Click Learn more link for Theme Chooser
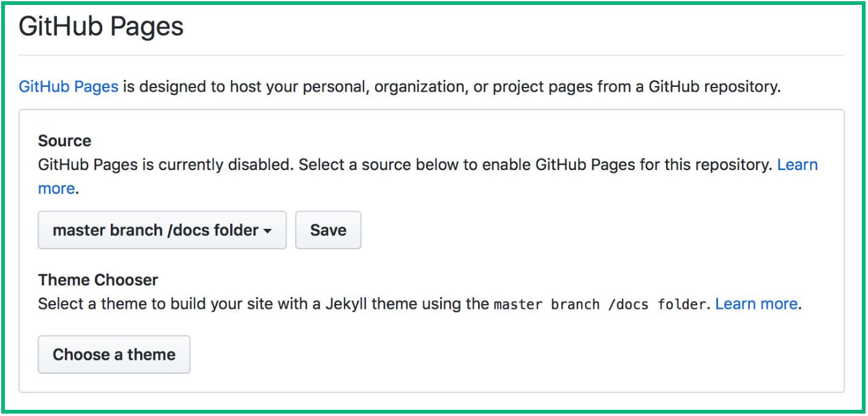Screen dimensions: 868x416 pos(756,304)
